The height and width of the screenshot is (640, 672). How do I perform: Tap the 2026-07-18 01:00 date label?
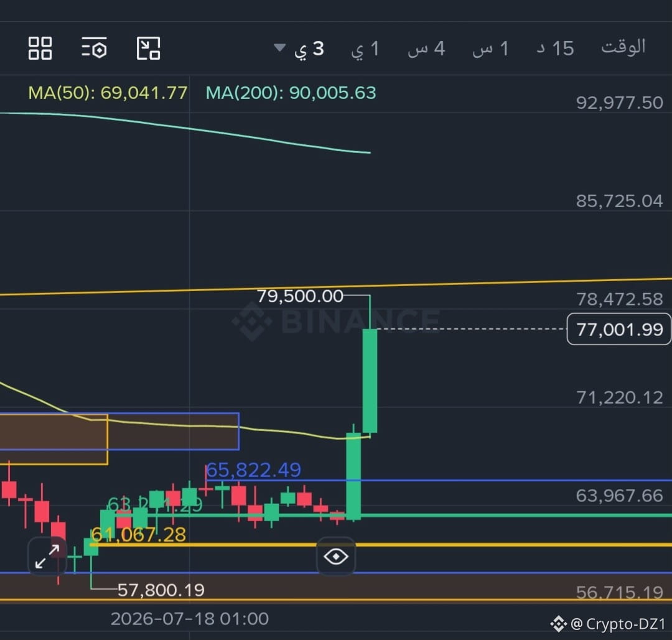coord(189,619)
